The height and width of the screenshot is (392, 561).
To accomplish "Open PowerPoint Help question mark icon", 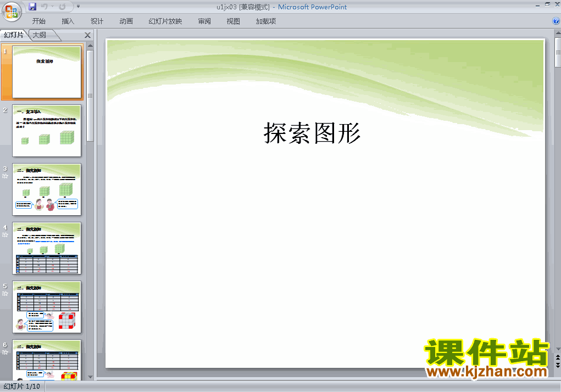I will point(556,21).
